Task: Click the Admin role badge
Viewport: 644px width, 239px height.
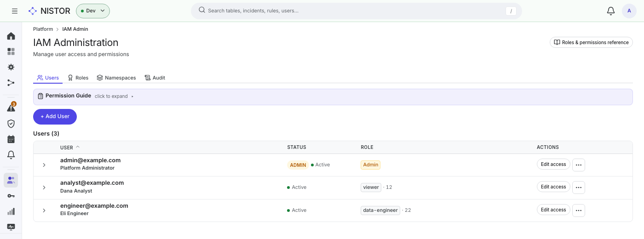Action: tap(370, 165)
